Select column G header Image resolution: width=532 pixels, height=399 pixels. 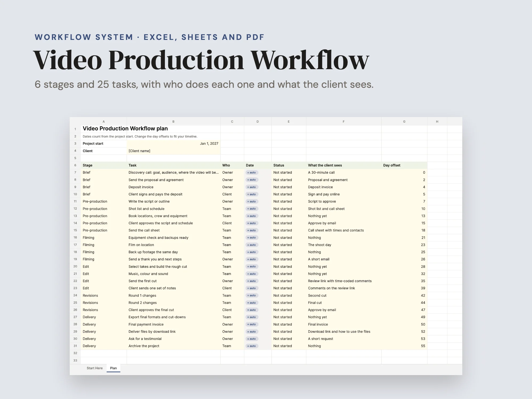404,122
